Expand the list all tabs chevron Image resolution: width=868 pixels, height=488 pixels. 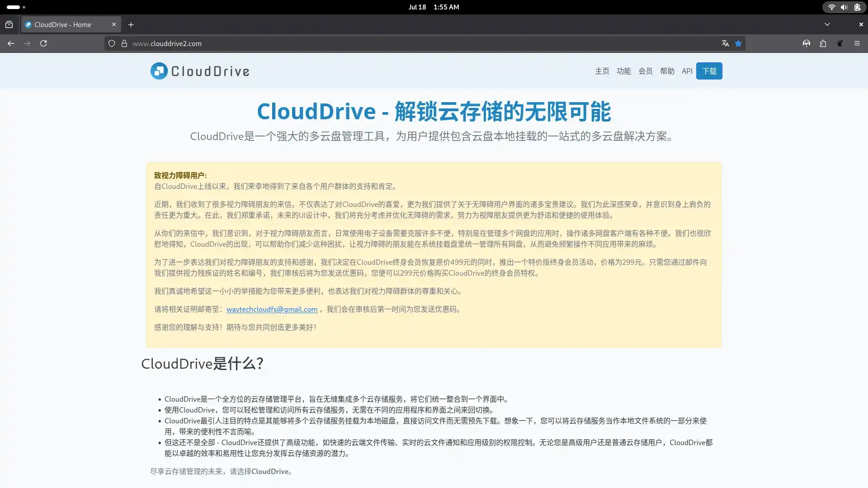pyautogui.click(x=827, y=24)
